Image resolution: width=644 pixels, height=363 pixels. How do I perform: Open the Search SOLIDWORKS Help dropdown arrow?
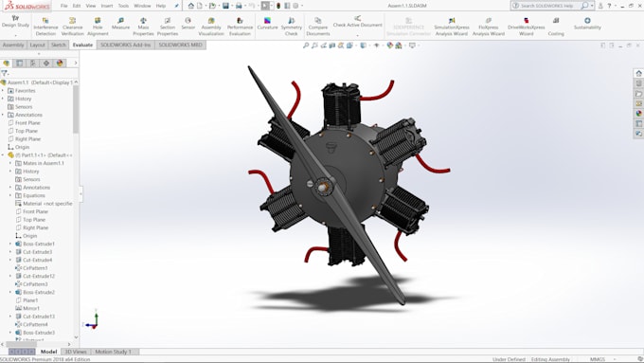tap(592, 6)
